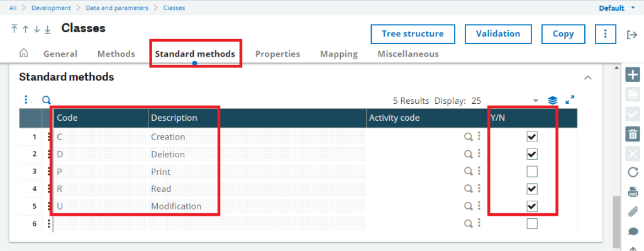
Task: Uncheck the Creation Y/N checkbox
Action: pos(532,137)
